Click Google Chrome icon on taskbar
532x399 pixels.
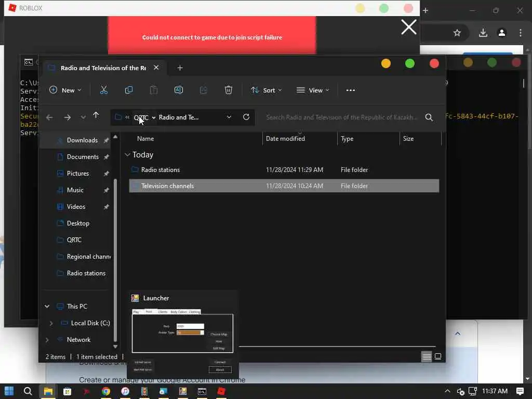106,391
